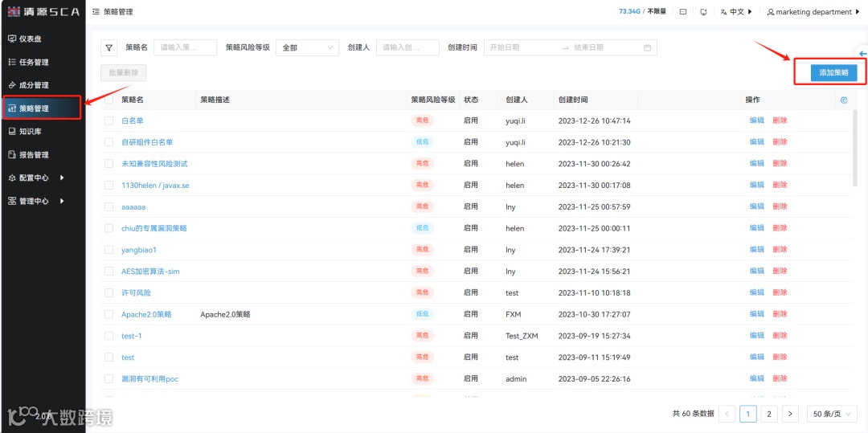The image size is (868, 433).
Task: Click 编辑 for 自研组件白名单 row
Action: point(757,142)
